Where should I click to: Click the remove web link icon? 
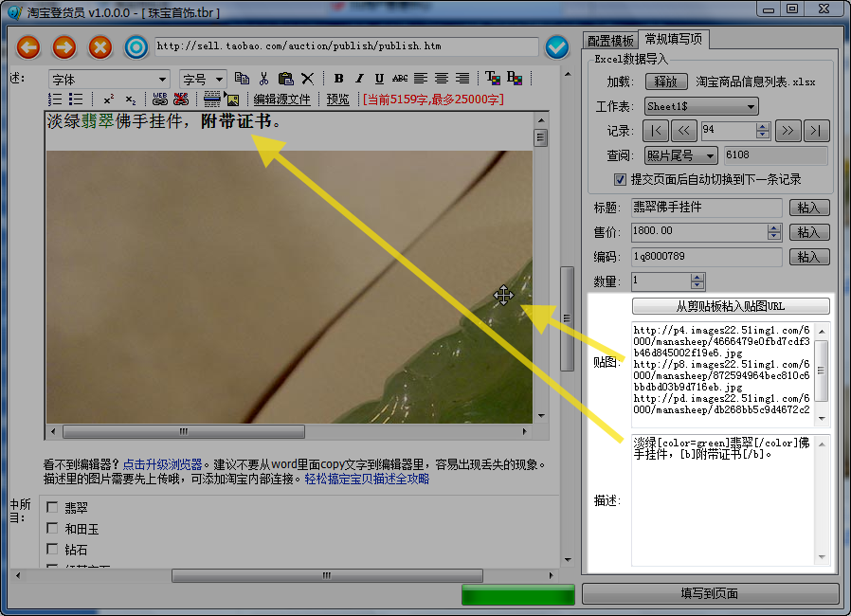click(181, 99)
